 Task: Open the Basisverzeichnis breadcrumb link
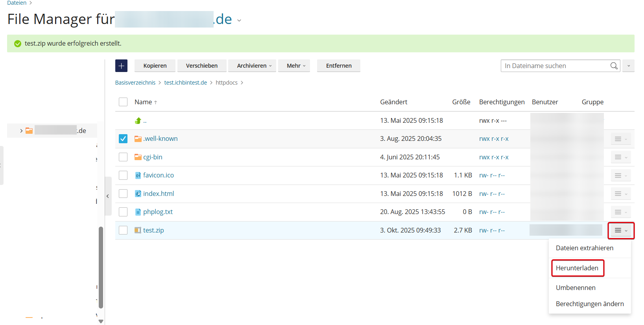(x=135, y=83)
